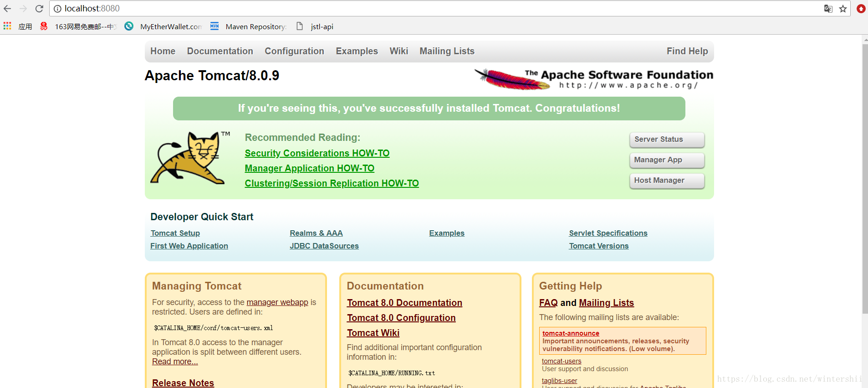Open the Mailing Lists nav item
Image resolution: width=868 pixels, height=388 pixels.
(x=447, y=51)
